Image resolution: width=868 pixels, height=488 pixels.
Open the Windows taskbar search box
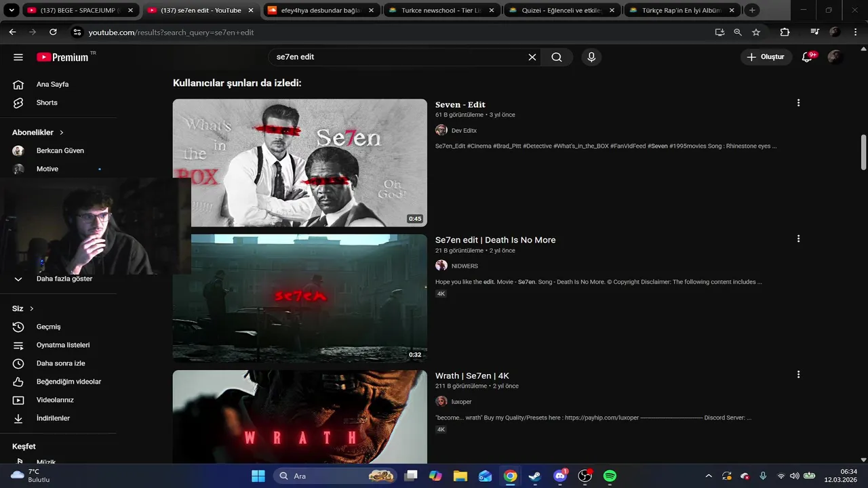tap(335, 476)
